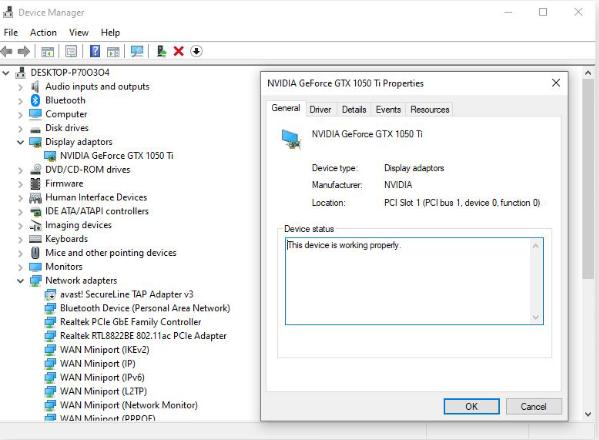Screen dimensions: 599x440
Task: Click the Properties toolbar icon
Action: (x=71, y=51)
